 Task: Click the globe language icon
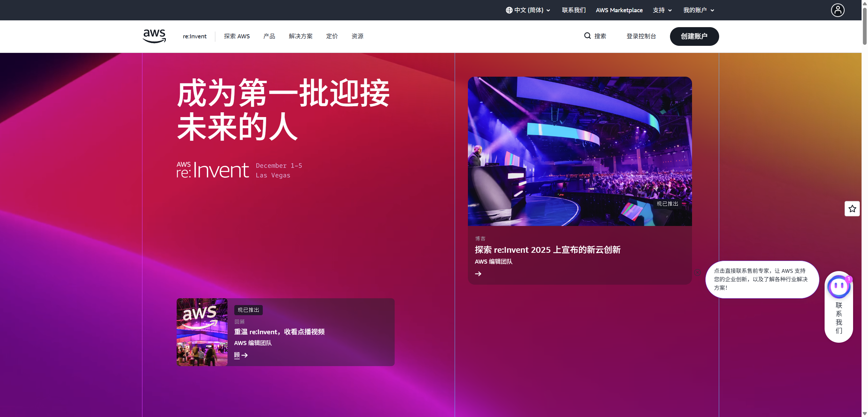coord(509,10)
